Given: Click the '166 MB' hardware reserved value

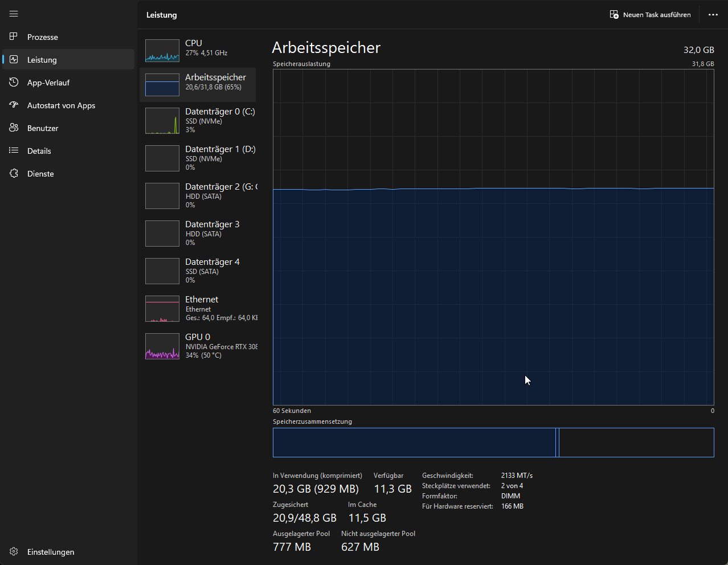Looking at the screenshot, I should click(x=512, y=506).
